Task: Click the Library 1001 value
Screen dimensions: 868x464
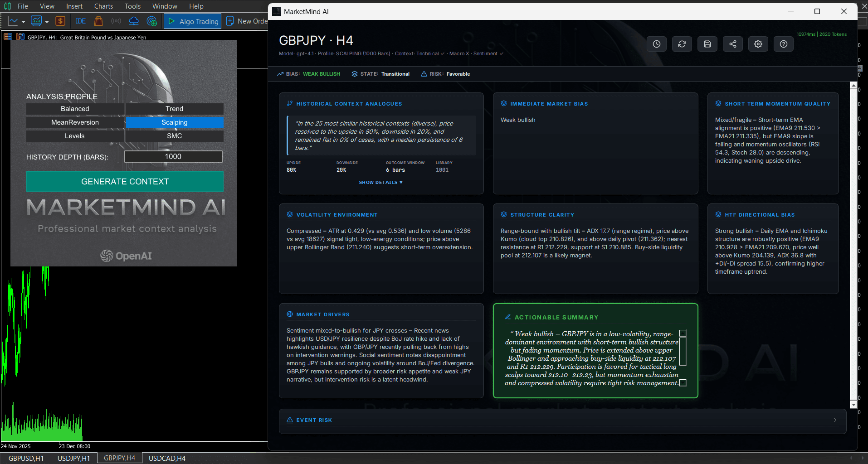Action: point(442,170)
